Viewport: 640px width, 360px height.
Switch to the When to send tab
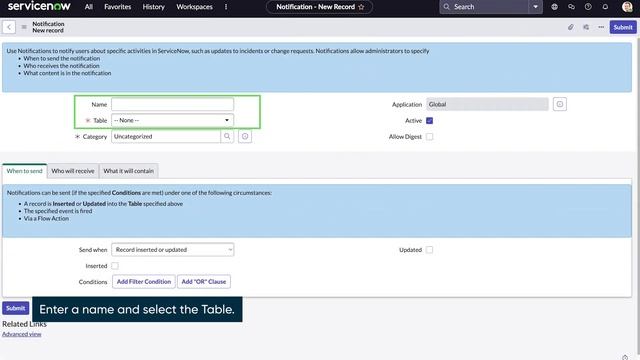click(24, 171)
